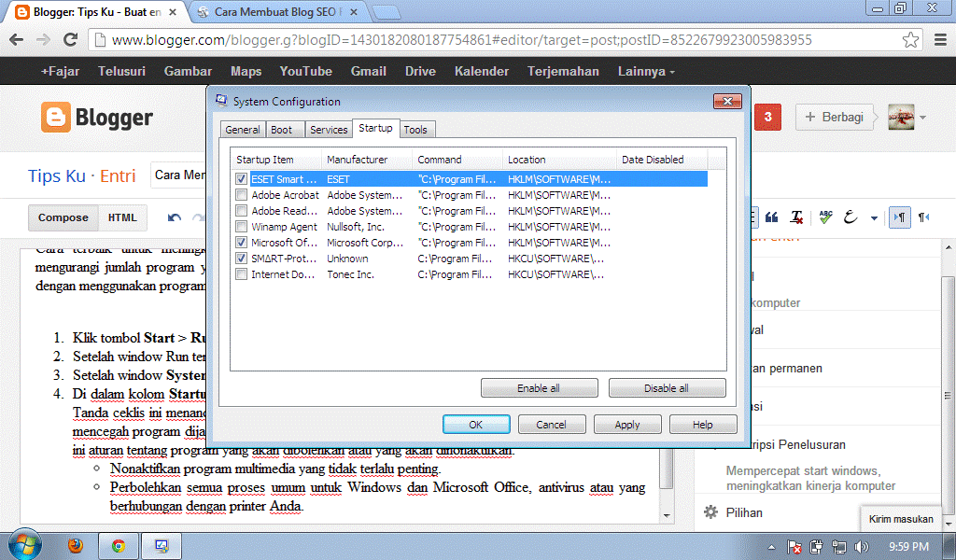
Task: Sort by Startup Item column header
Action: (x=276, y=160)
